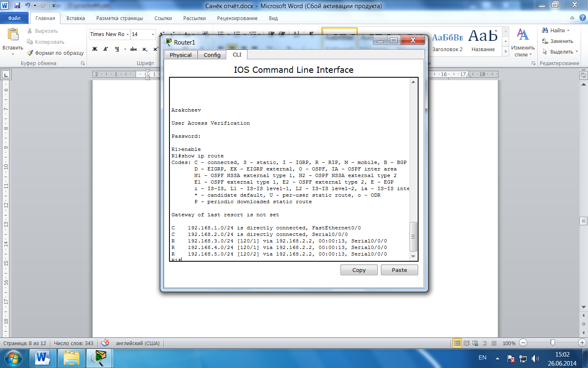Viewport: 588px width, 368px height.
Task: Click the zoom slider handle
Action: [x=552, y=343]
